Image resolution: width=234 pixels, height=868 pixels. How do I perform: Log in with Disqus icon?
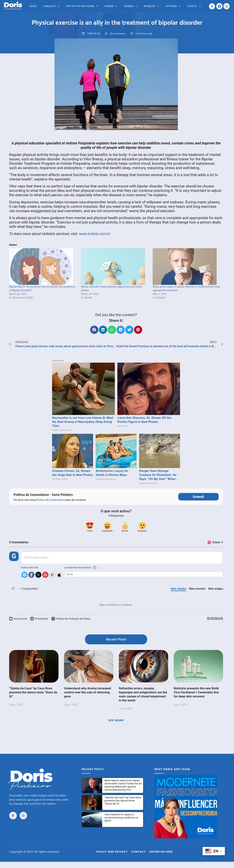tap(24, 575)
